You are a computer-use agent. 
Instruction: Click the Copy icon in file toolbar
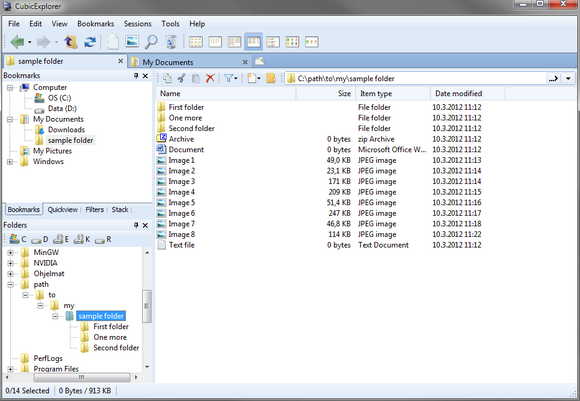[167, 78]
